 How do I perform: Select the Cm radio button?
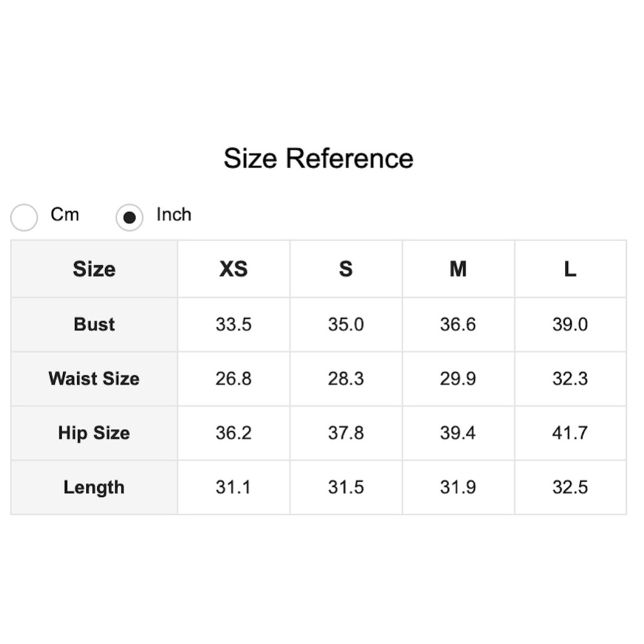coord(24,217)
